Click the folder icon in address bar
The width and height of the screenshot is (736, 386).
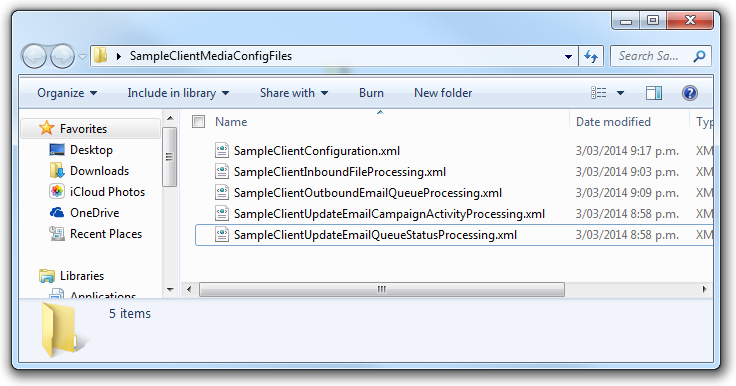100,56
